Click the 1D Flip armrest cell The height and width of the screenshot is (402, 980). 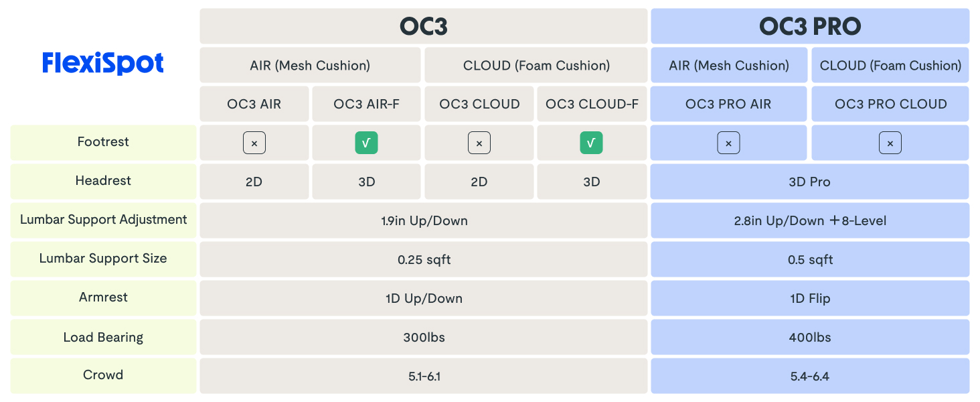pyautogui.click(x=810, y=298)
